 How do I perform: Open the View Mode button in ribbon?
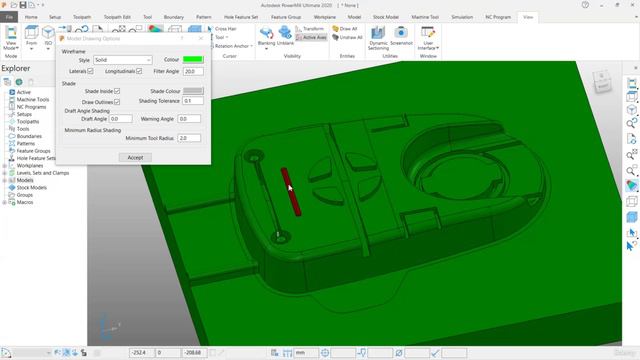pyautogui.click(x=11, y=38)
